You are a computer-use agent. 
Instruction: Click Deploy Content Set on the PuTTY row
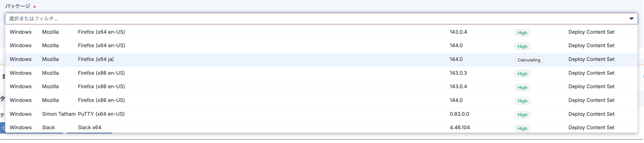click(x=591, y=114)
